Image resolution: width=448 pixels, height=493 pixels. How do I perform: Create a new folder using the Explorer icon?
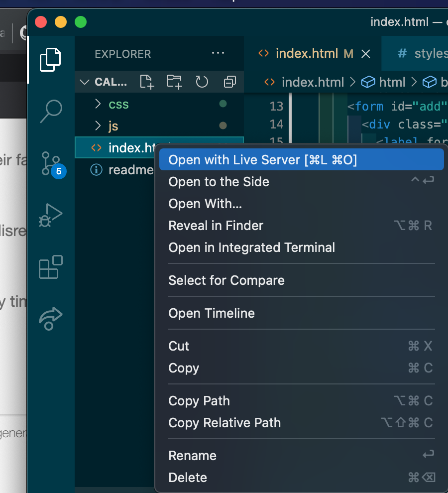(174, 82)
